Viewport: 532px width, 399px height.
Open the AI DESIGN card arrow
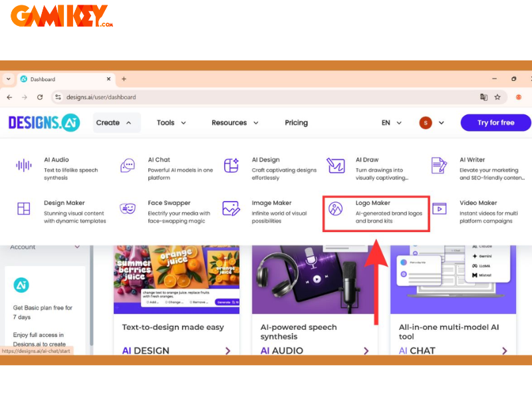click(227, 350)
